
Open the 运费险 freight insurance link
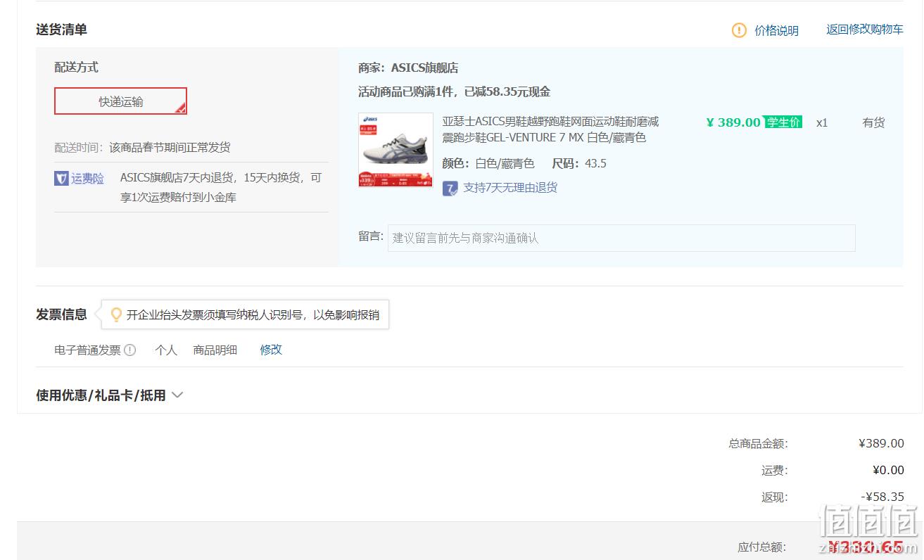coord(87,179)
